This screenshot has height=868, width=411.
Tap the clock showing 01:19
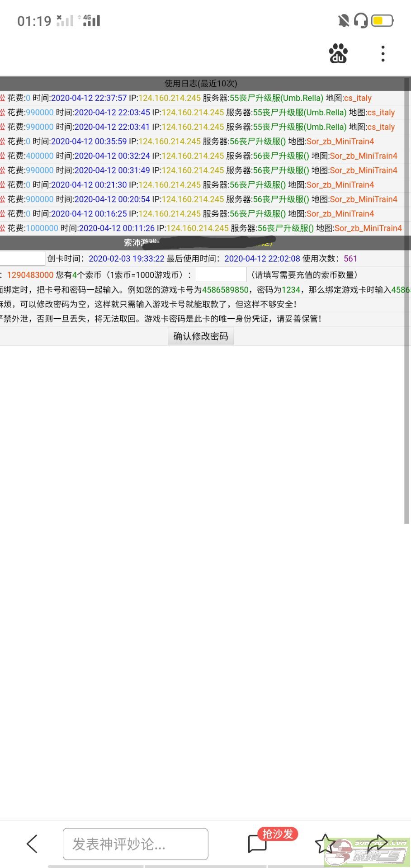pos(34,21)
